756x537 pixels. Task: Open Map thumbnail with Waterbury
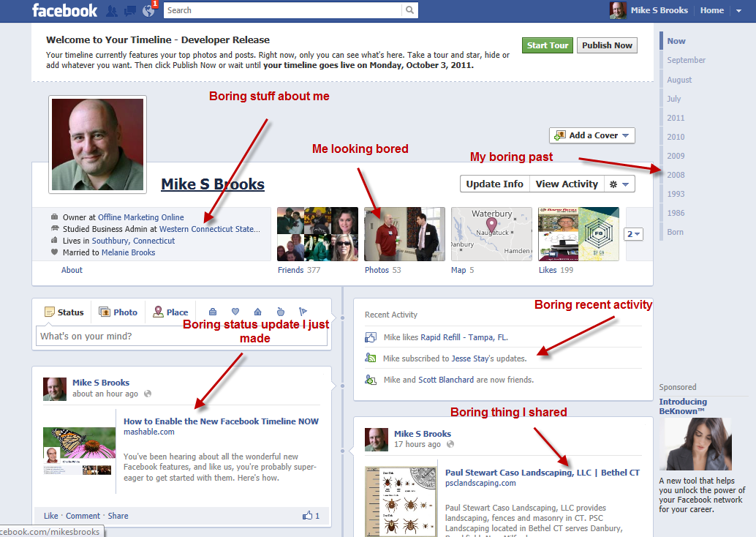point(491,234)
